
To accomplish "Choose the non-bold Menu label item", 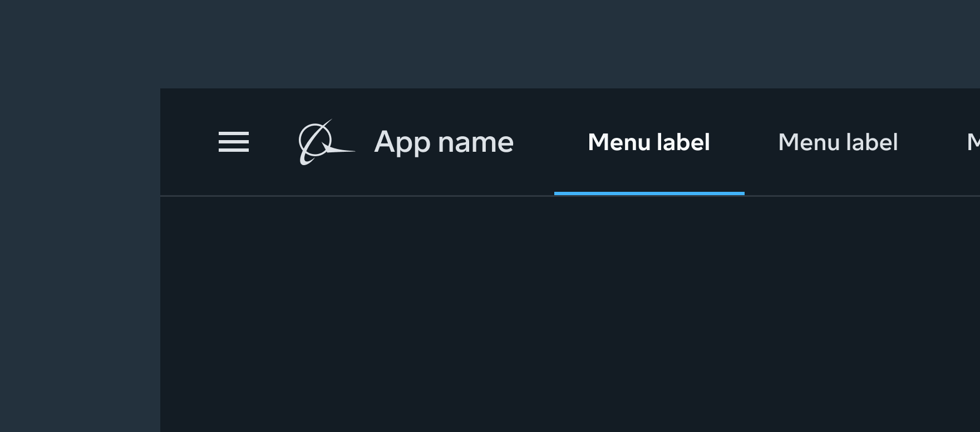I will (x=838, y=142).
